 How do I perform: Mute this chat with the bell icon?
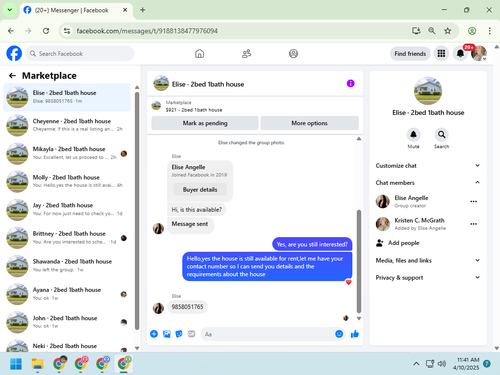[x=413, y=135]
